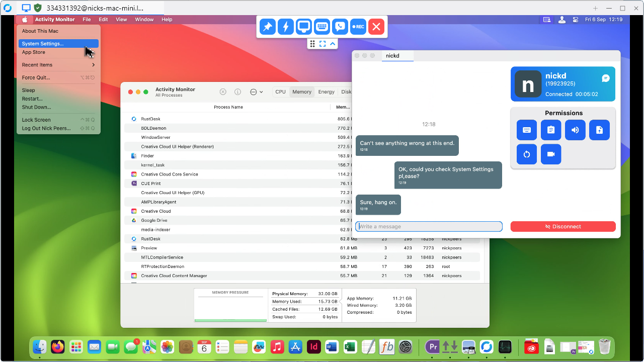Screen dimensions: 644x362
Task: Open the lightning bolt control actions menu
Action: pos(286,27)
